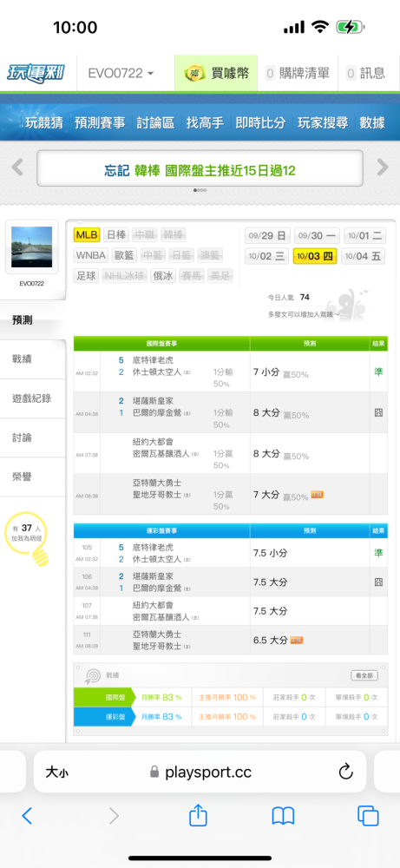Tap the Safari reload icon
Image resolution: width=400 pixels, height=868 pixels.
tap(346, 771)
